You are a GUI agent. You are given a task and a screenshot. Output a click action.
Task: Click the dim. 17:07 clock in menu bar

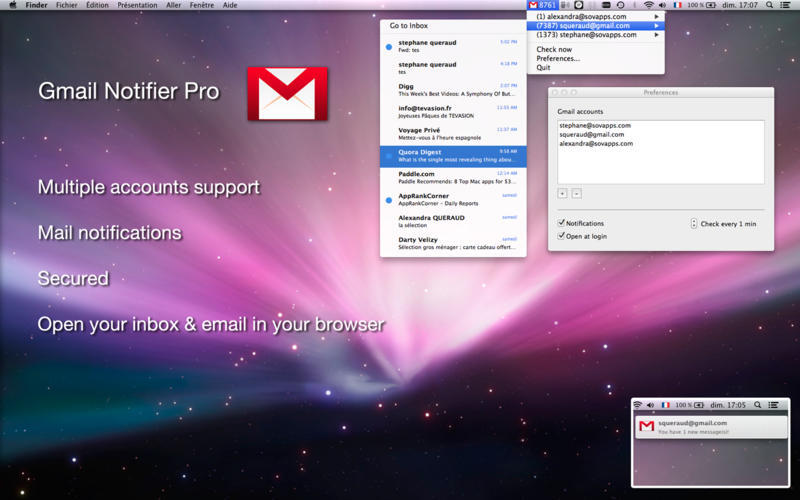740,5
